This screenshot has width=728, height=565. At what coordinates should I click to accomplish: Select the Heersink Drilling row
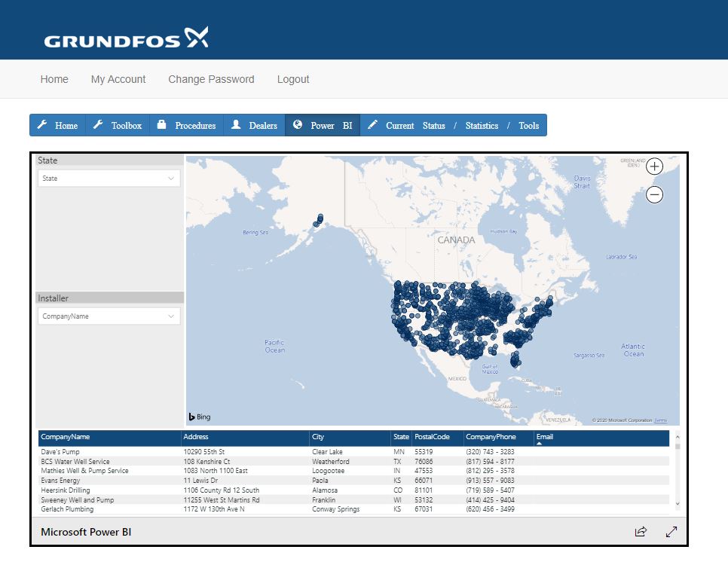coord(353,490)
